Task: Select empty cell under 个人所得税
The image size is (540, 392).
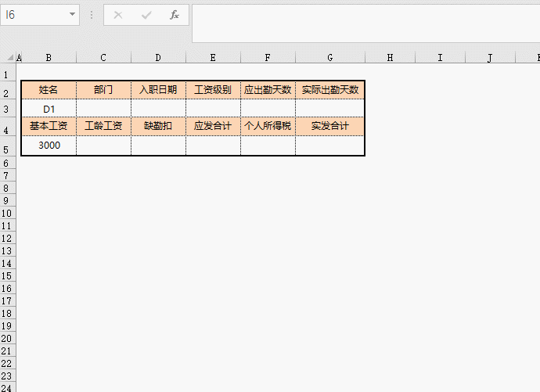Action: tap(268, 146)
